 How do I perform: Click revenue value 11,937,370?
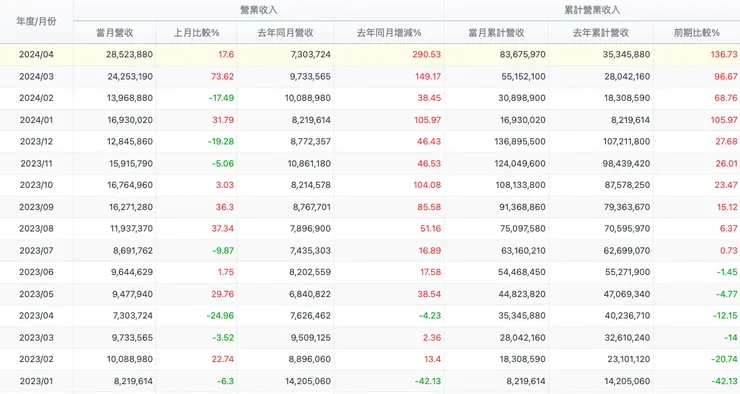click(131, 229)
